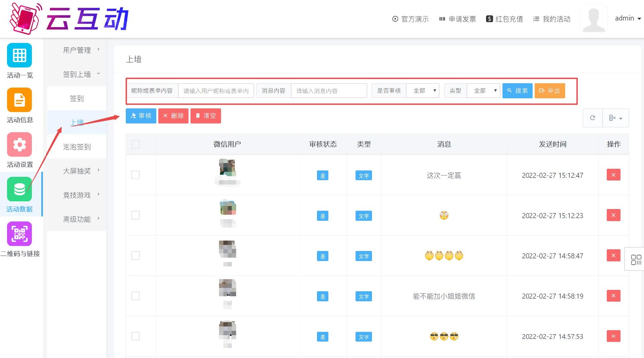Open the 类型 filter dropdown
The image size is (644, 358).
(x=483, y=91)
